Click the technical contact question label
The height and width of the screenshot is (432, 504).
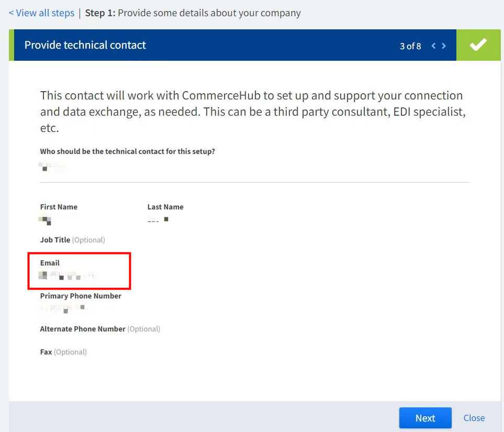pyautogui.click(x=128, y=151)
